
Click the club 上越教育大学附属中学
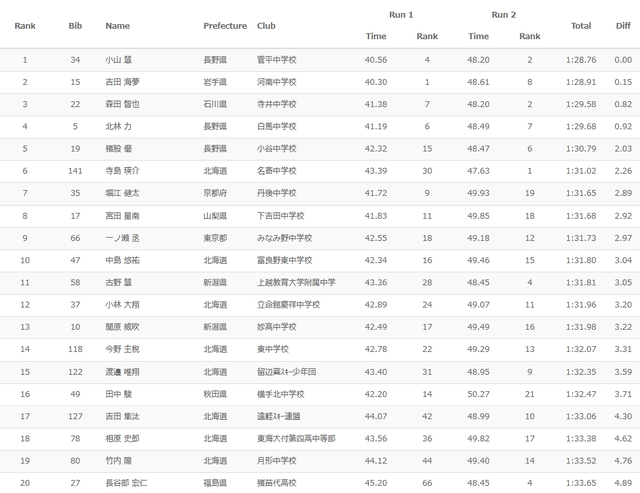click(x=296, y=282)
